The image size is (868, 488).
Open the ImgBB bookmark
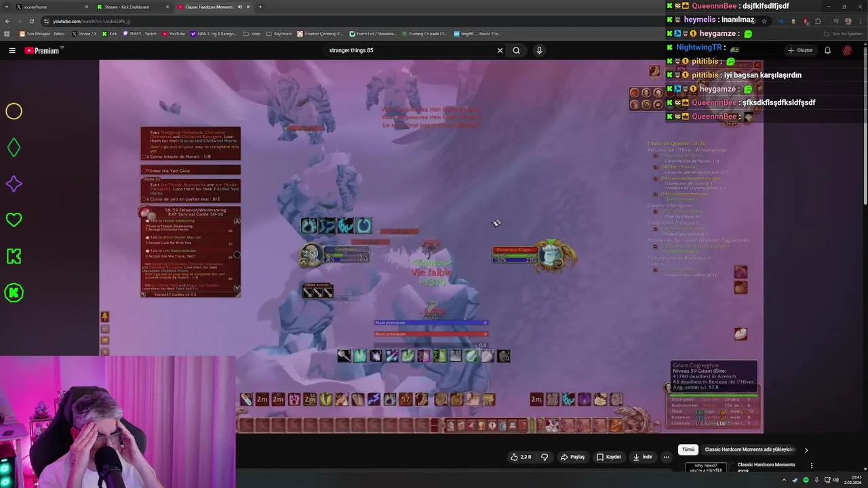[x=477, y=33]
